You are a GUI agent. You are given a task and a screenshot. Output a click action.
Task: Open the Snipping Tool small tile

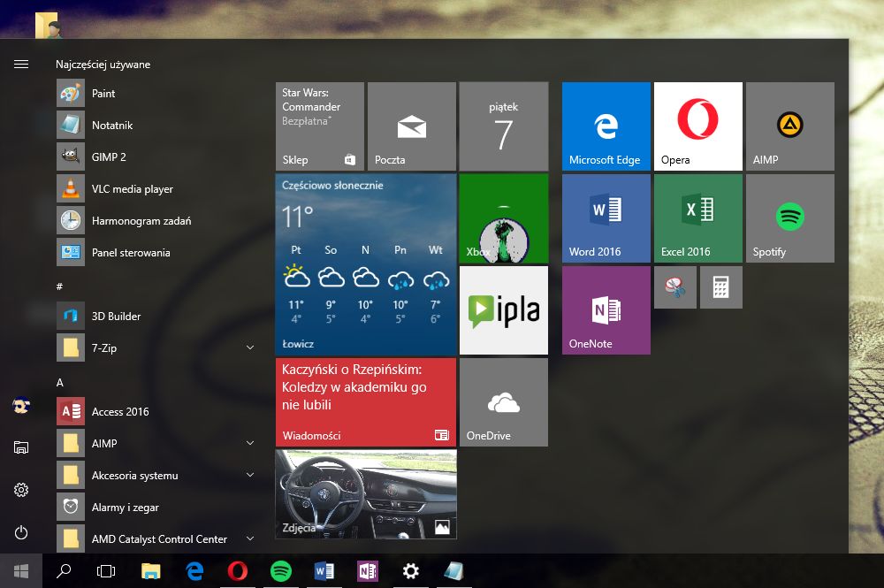pyautogui.click(x=674, y=287)
